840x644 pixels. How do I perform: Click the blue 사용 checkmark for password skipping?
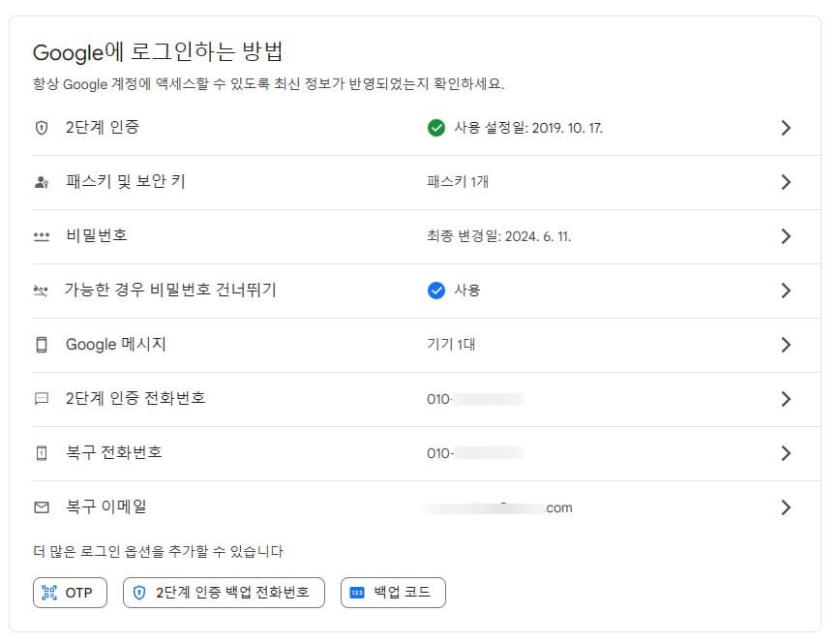pos(437,290)
